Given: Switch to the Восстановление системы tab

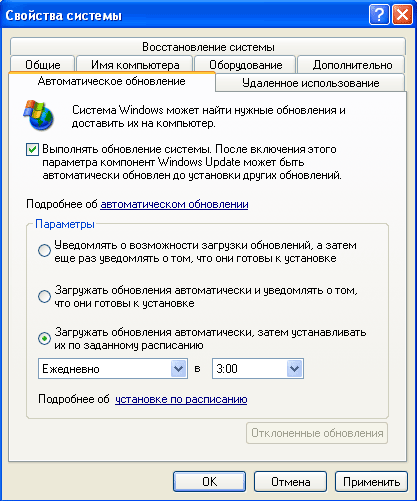Looking at the screenshot, I should coord(208,47).
